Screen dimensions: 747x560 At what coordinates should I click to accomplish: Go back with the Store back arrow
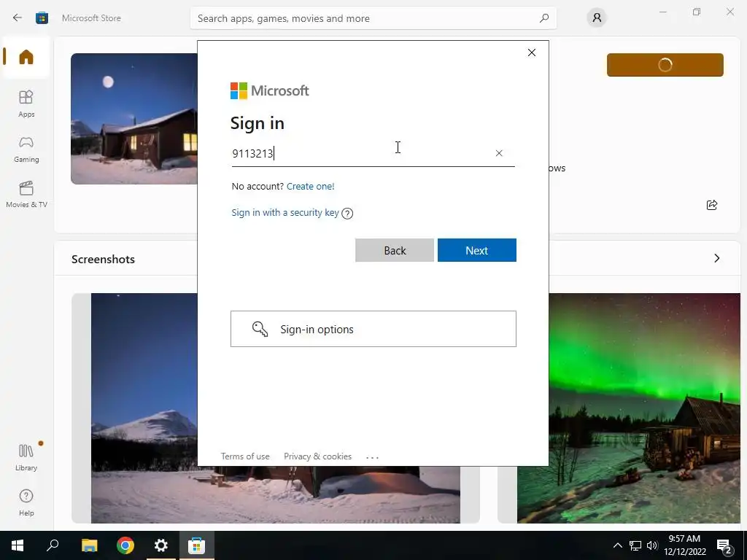coord(18,18)
